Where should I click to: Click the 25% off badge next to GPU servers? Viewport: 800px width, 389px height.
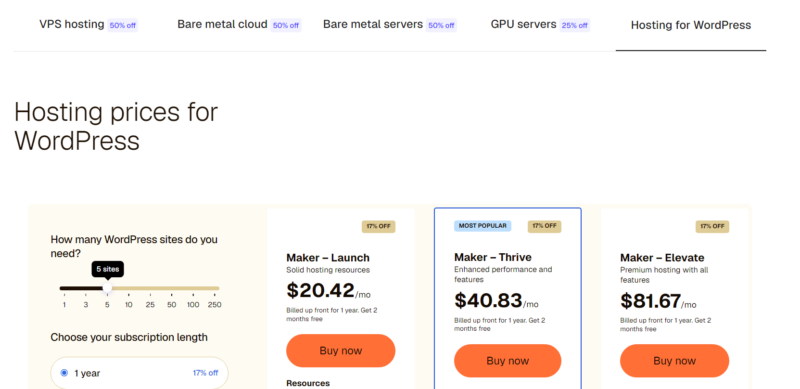click(x=574, y=26)
